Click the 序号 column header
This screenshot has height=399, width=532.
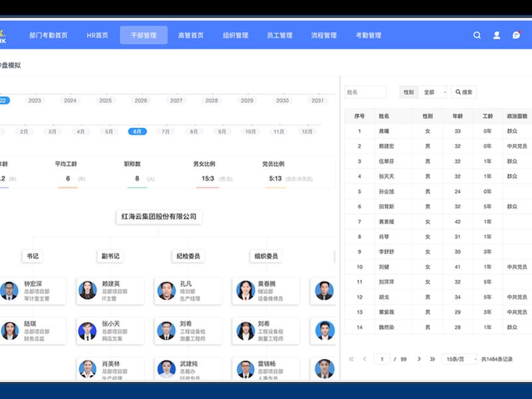359,116
